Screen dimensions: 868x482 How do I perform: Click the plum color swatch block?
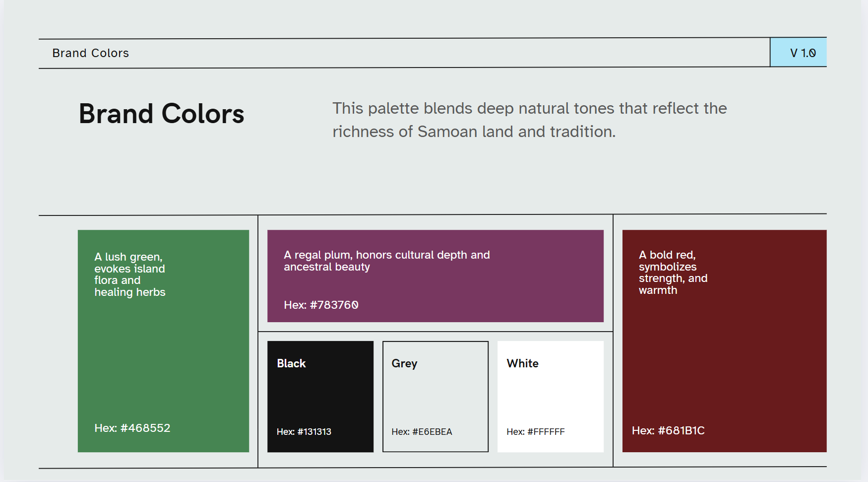click(x=435, y=276)
